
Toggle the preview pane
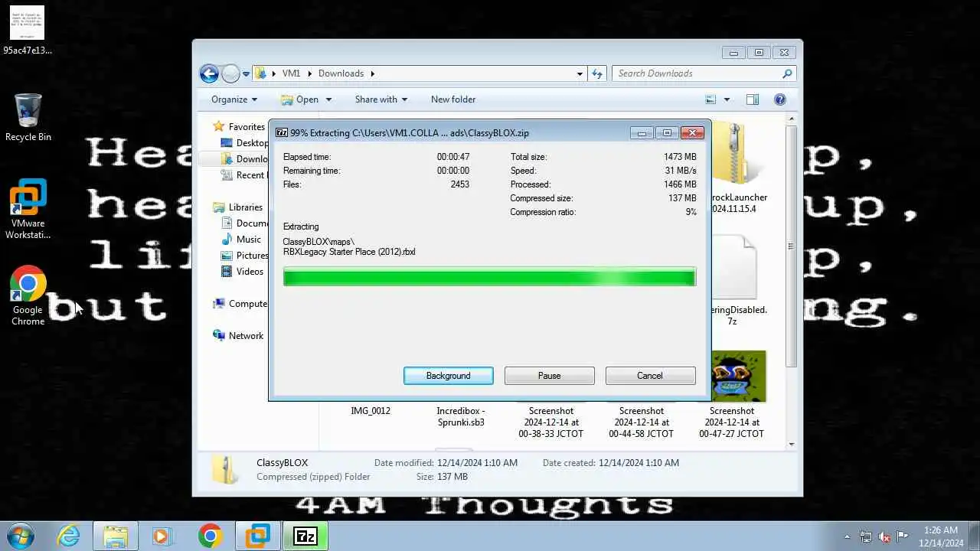(753, 99)
